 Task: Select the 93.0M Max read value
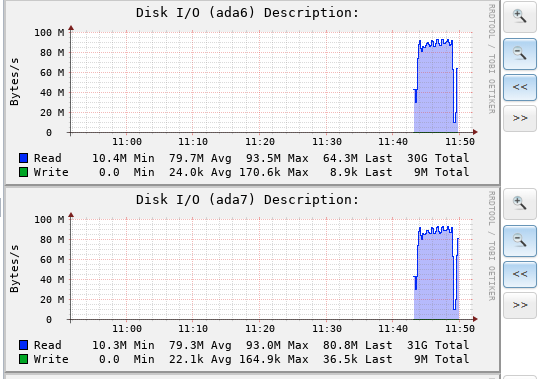[277, 346]
